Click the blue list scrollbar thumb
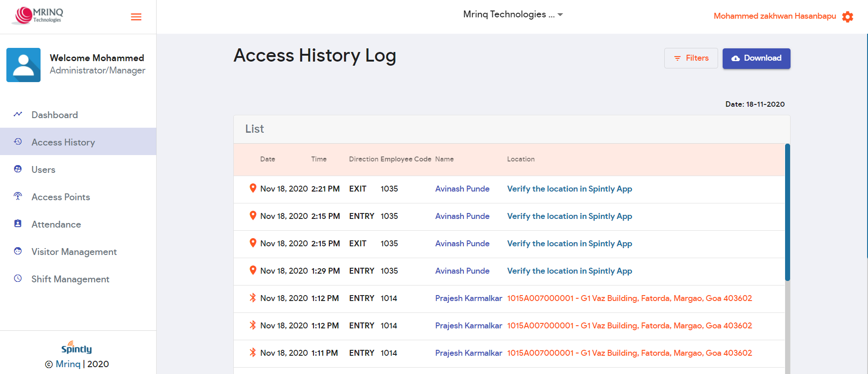Screen dimensions: 868x374 (787, 212)
